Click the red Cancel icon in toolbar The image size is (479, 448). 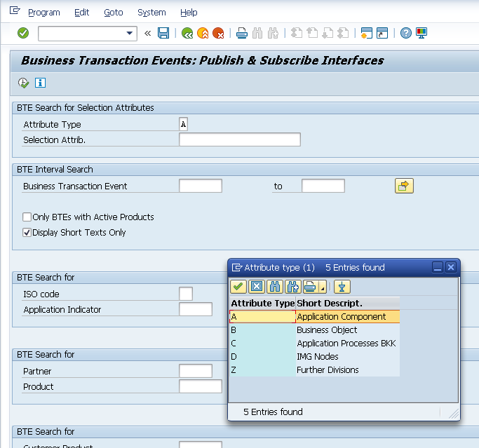[x=218, y=33]
